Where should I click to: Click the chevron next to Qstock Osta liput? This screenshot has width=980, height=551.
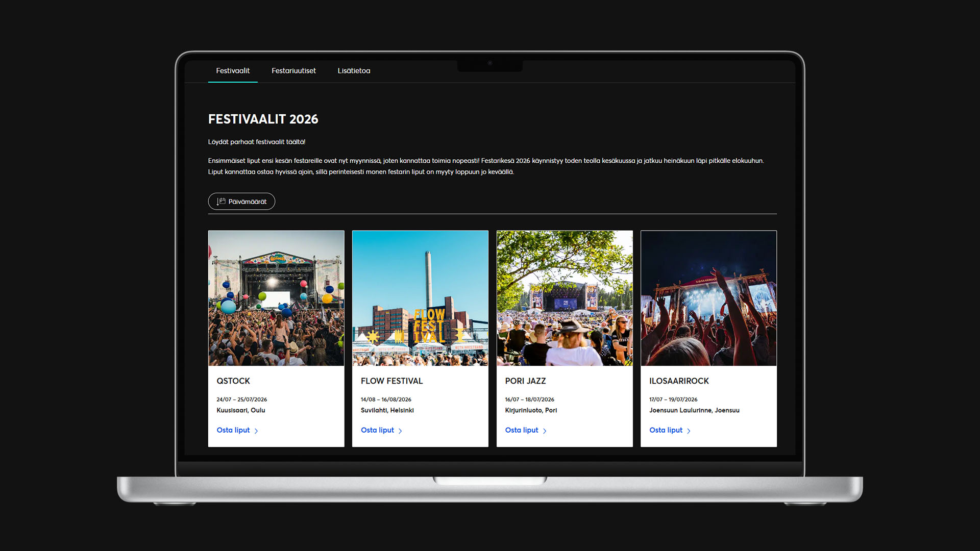256,431
